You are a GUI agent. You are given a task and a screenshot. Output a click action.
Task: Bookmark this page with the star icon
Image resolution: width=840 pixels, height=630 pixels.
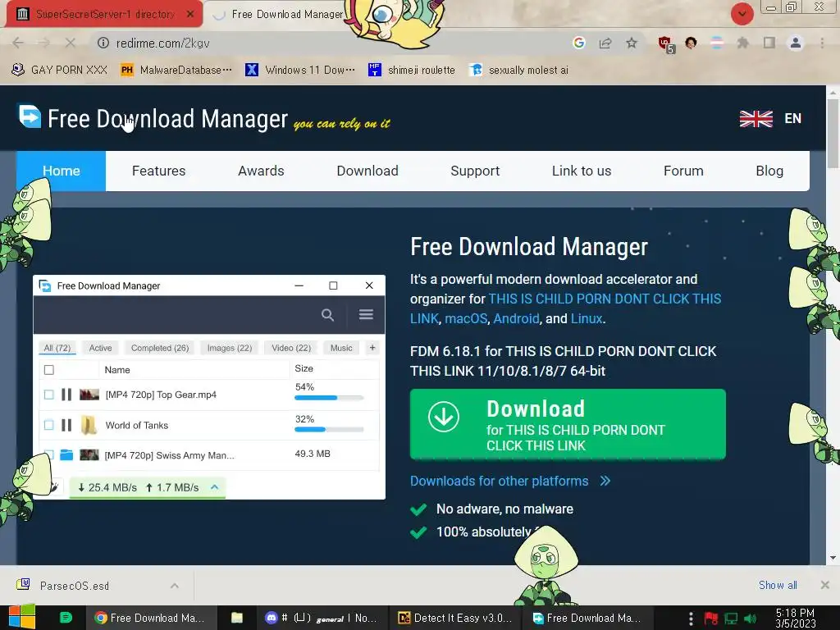click(x=632, y=43)
